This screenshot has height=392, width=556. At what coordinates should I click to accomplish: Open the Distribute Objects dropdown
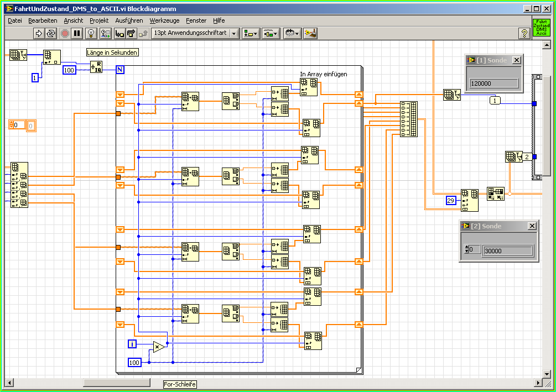pyautogui.click(x=271, y=34)
